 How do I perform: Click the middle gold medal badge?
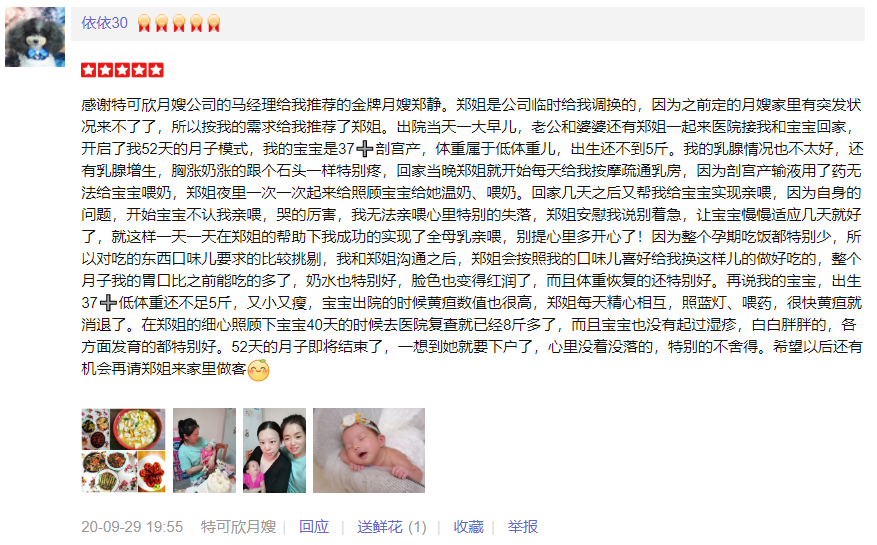[179, 24]
